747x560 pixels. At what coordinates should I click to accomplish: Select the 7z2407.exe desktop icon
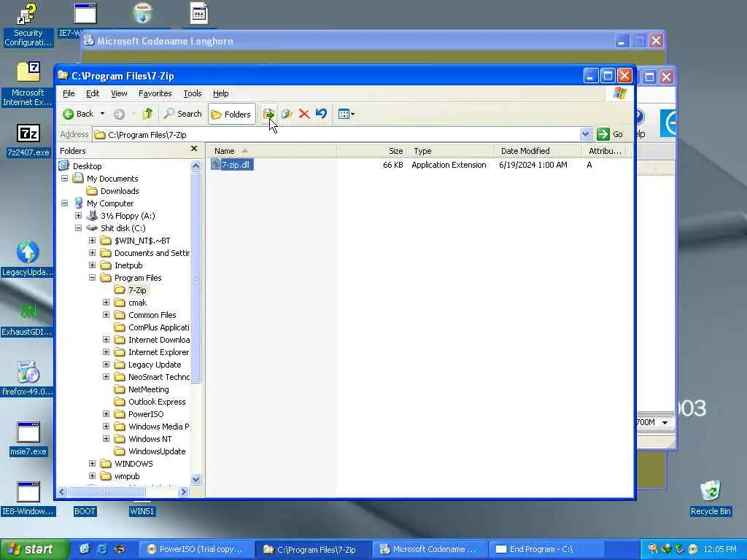(x=28, y=141)
